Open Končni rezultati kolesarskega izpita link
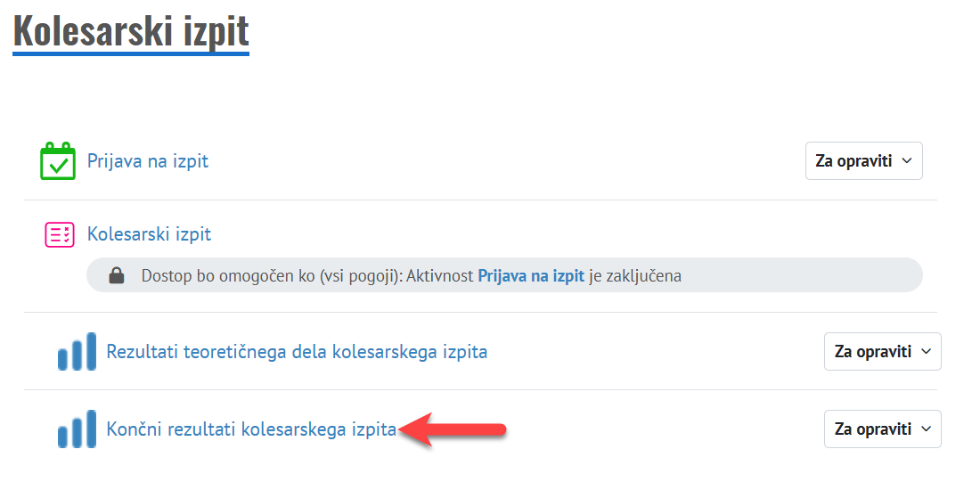This screenshot has height=482, width=980. [251, 429]
